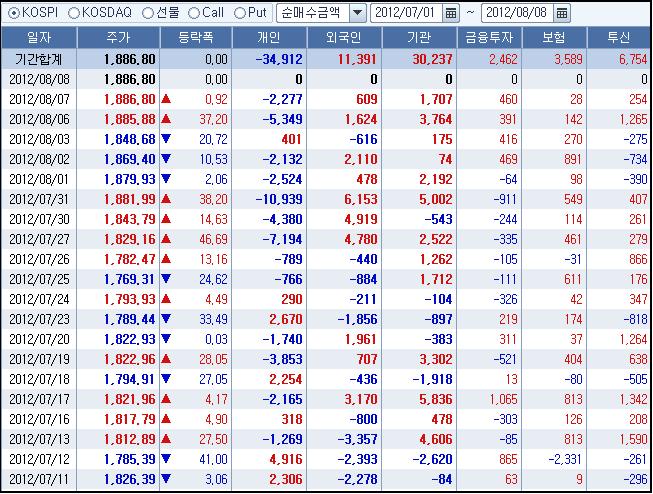This screenshot has height=494, width=653.
Task: Click the up arrow on the 2012/07/16 row
Action: click(166, 419)
